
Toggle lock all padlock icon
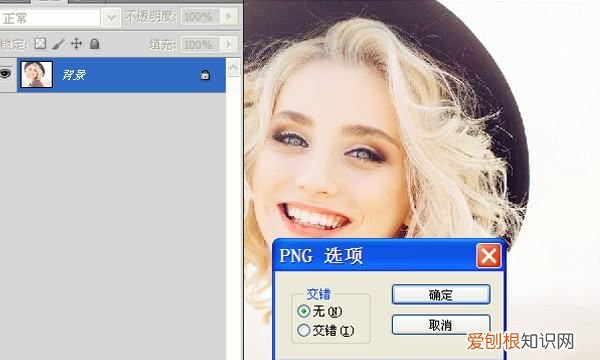tap(95, 44)
